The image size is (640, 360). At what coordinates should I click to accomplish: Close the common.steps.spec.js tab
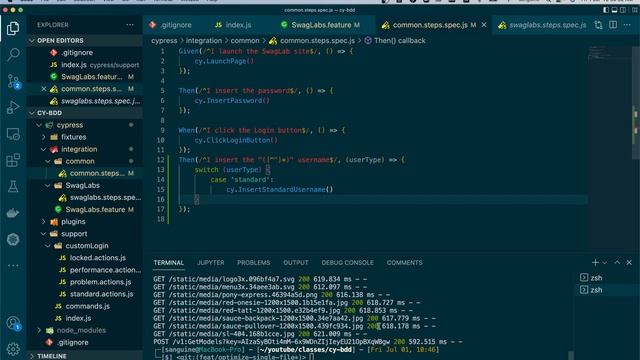tap(484, 25)
